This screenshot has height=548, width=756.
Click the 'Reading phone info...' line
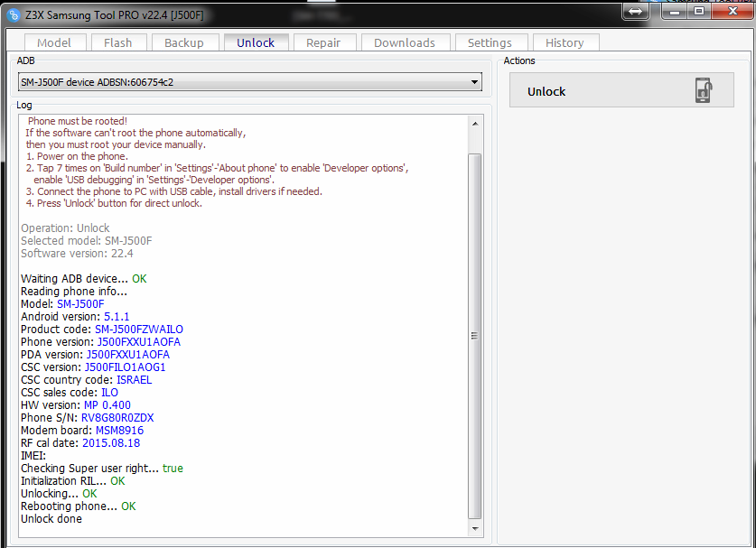(x=74, y=291)
